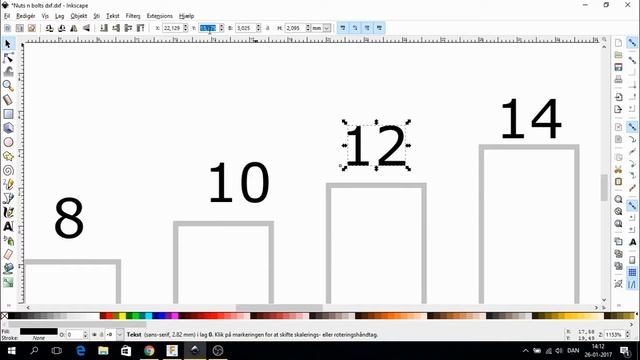
Task: Toggle snap to grids button
Action: [632, 272]
